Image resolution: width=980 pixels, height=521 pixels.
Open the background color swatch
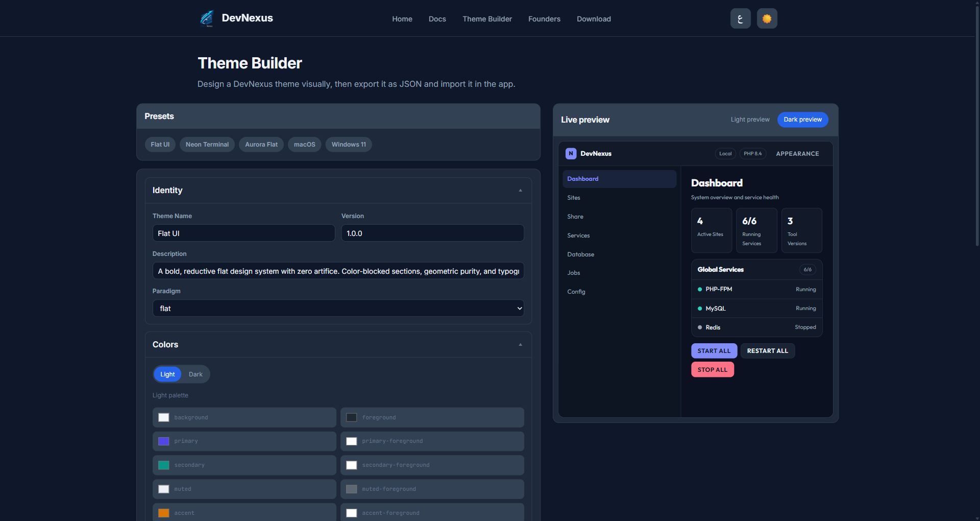tap(164, 417)
